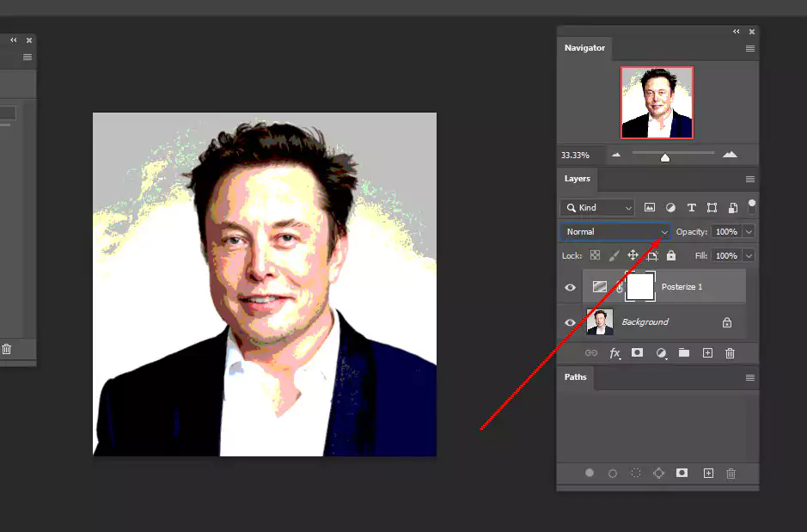Select the Posterize 1 layer mask thumbnail
The image size is (807, 532).
(640, 286)
